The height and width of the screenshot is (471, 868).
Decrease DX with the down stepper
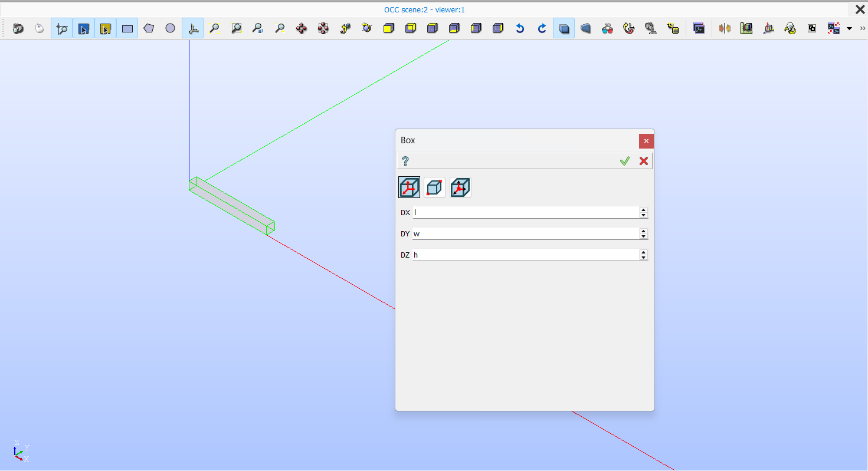pos(643,215)
